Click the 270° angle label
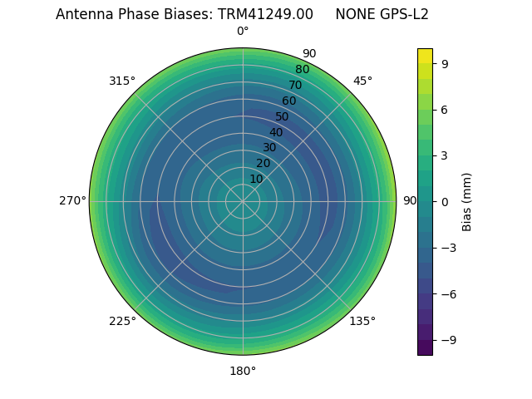This screenshot has height=399, width=532. pos(72,201)
